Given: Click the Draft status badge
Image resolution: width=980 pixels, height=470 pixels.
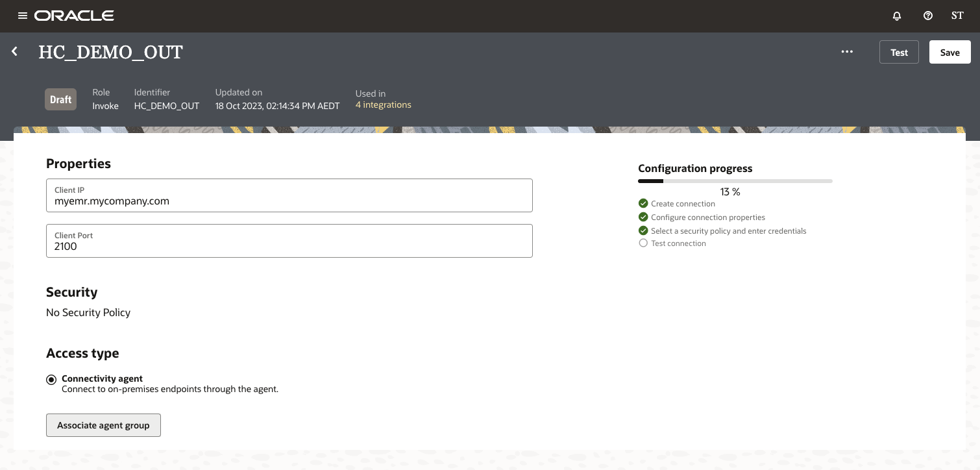Looking at the screenshot, I should (x=60, y=99).
